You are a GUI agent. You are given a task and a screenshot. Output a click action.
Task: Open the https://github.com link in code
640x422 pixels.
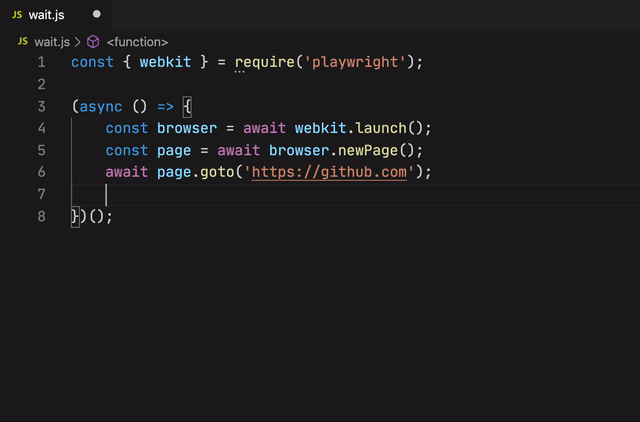click(x=329, y=172)
